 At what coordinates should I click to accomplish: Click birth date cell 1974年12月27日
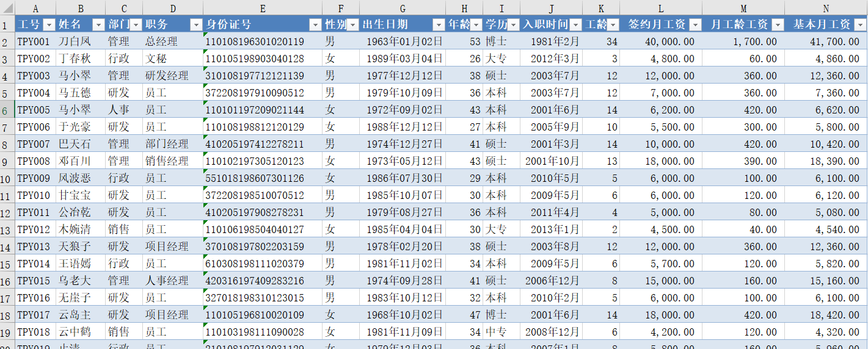[x=403, y=145]
